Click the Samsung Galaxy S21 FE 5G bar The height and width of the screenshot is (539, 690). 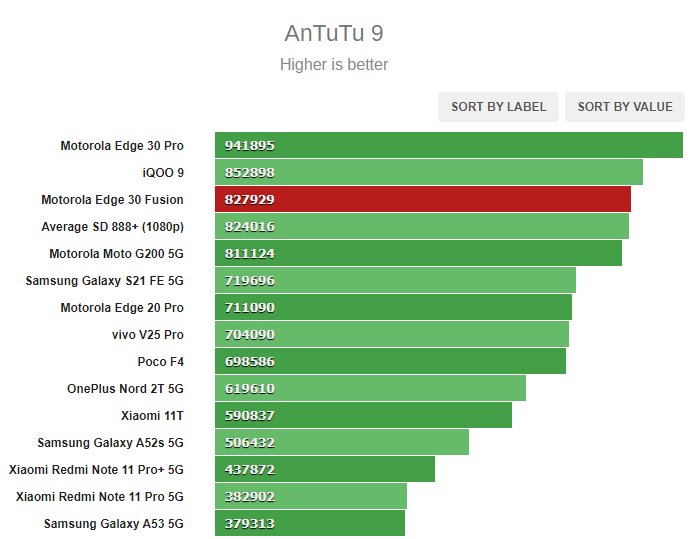pos(396,280)
